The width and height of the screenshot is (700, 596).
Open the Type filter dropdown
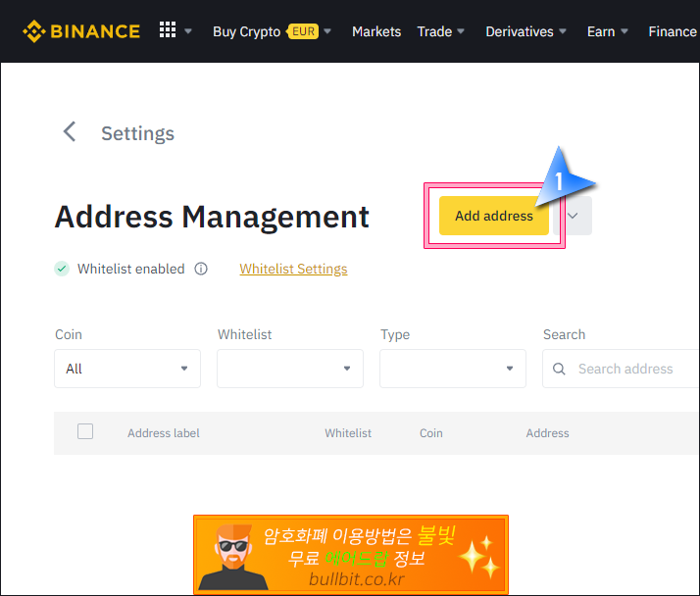coord(453,369)
